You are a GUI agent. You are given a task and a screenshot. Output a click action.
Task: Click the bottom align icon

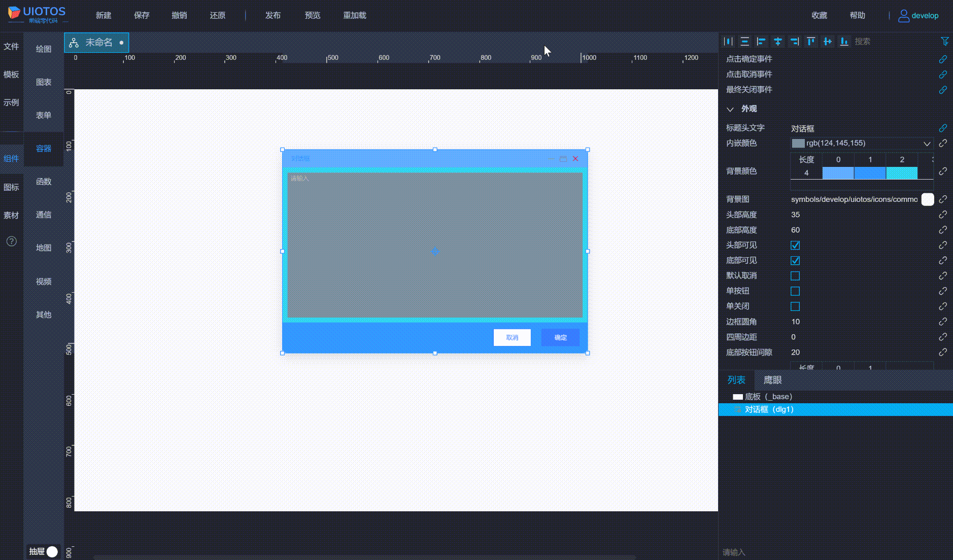[844, 41]
